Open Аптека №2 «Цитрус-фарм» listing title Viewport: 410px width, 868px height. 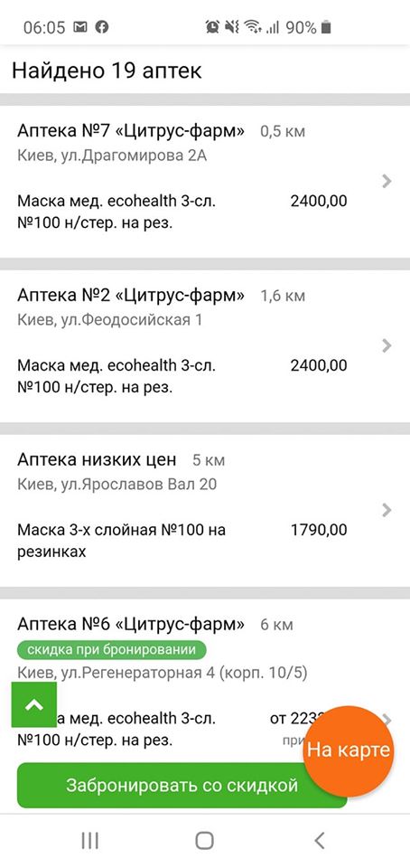point(131,295)
